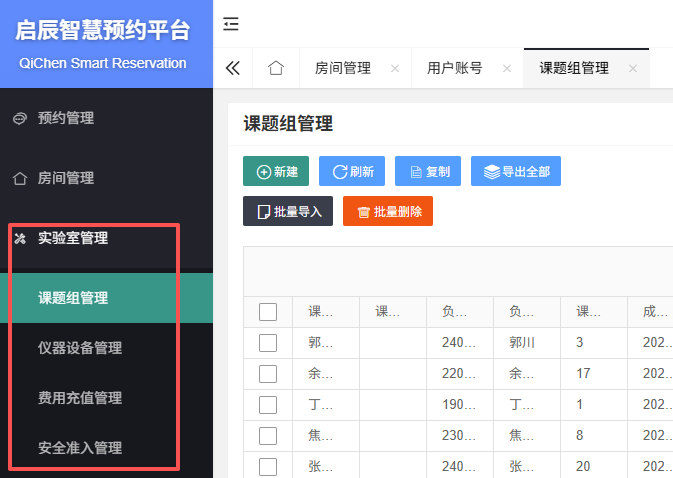Viewport: 673px width, 478px height.
Task: Open 批量导入 batch import
Action: (x=288, y=211)
